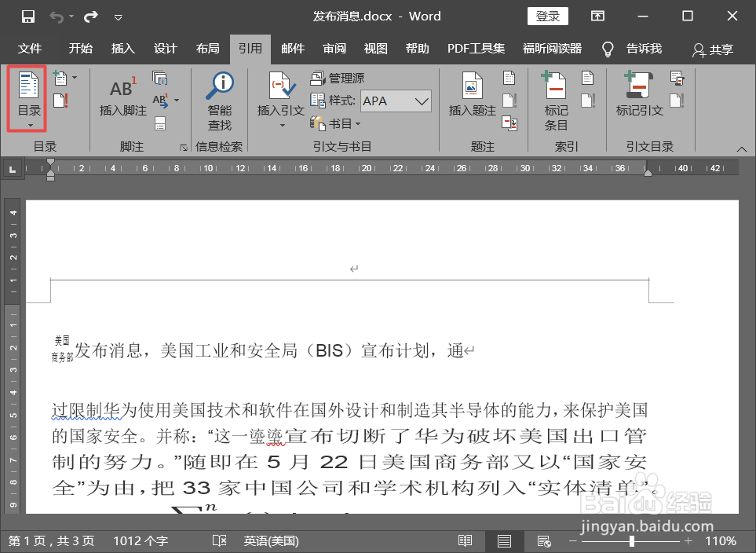Click Update Table icon in 题注 group
The height and width of the screenshot is (553, 756).
[509, 101]
